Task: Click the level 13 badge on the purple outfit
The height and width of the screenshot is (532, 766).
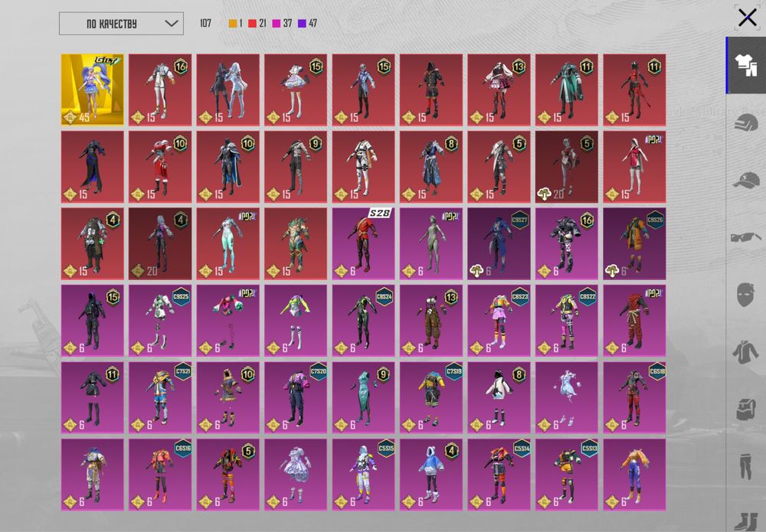Action: [451, 297]
